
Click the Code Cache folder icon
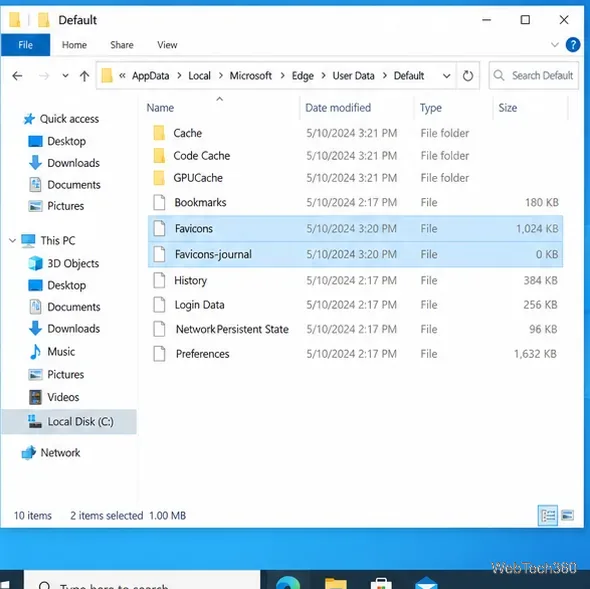point(159,155)
